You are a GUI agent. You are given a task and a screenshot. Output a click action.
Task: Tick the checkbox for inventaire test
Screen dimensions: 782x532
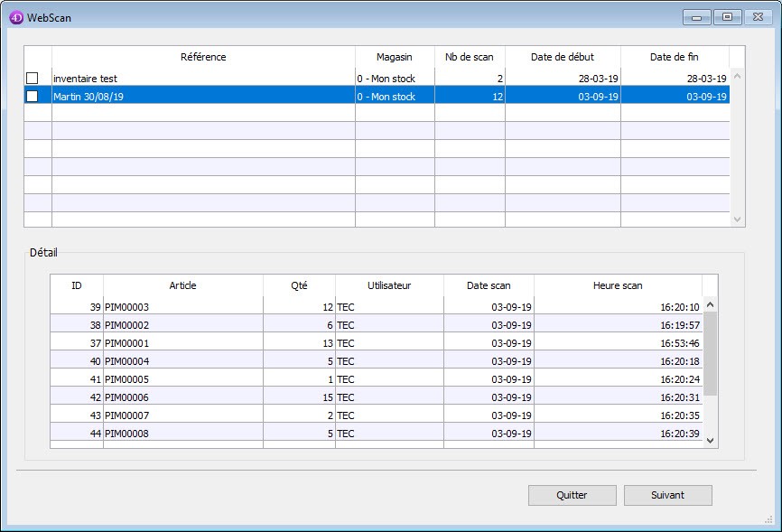tap(33, 79)
